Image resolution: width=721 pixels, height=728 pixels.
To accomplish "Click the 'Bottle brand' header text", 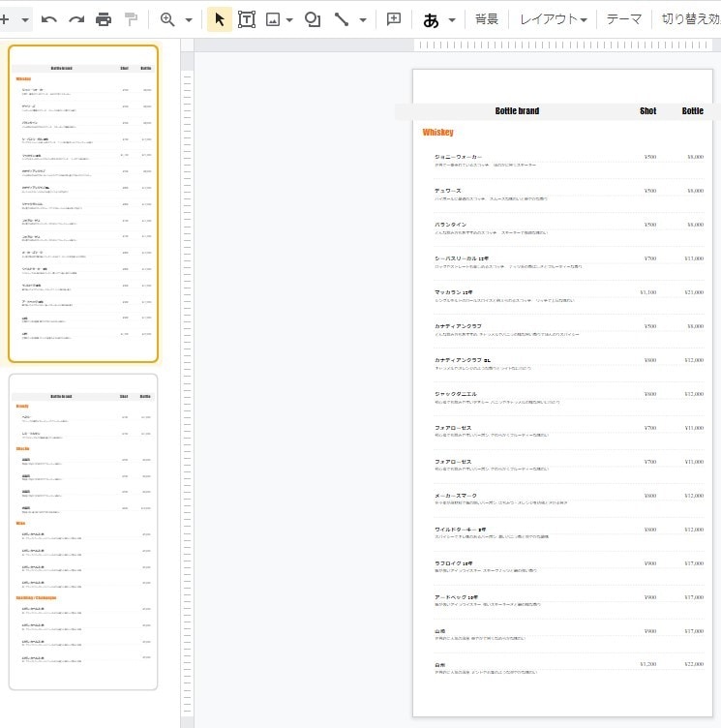I will coord(517,111).
